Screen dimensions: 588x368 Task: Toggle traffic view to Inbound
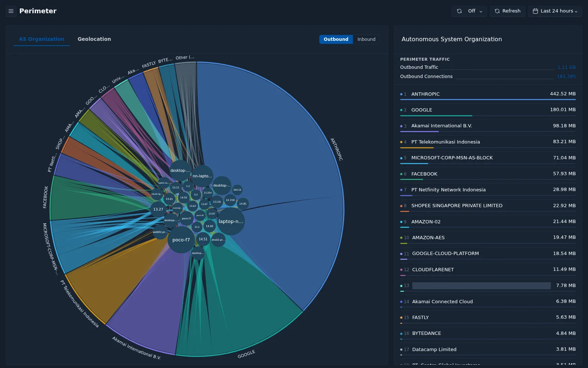tap(366, 39)
